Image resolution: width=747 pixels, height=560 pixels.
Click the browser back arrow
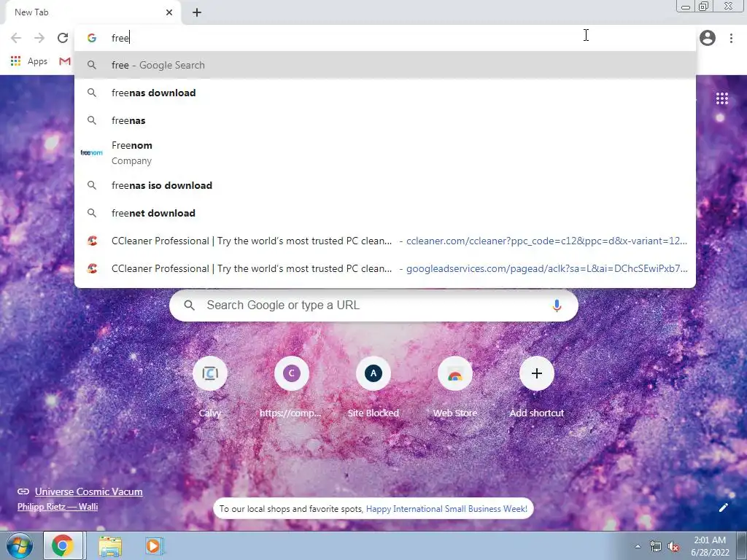(x=16, y=38)
